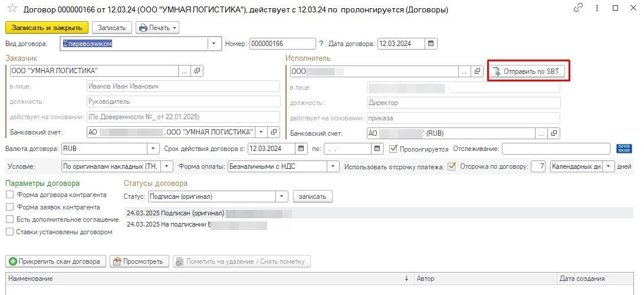Click Пометить на удаление / Снять пометку
Viewport: 644px width, 295px height.
tap(242, 261)
